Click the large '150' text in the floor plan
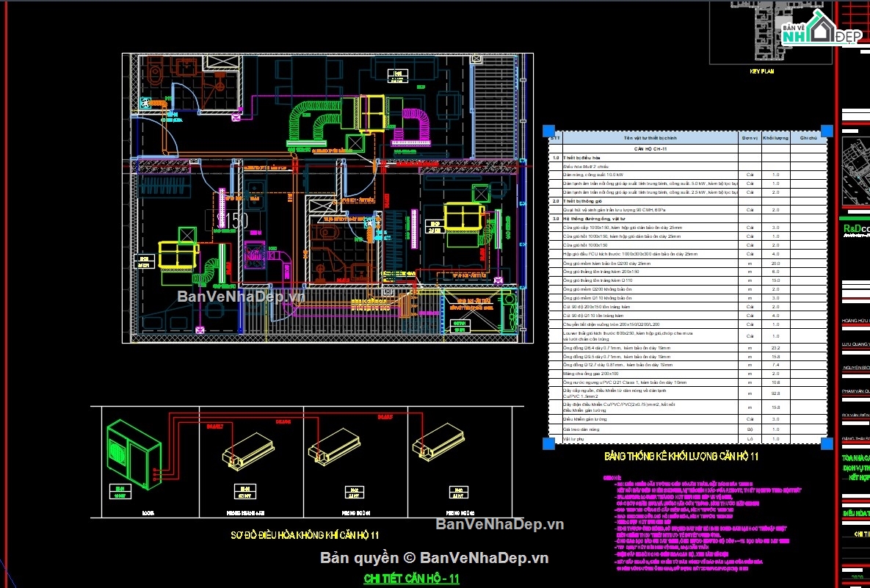Viewport: 870px width, 588px height. pos(233,221)
